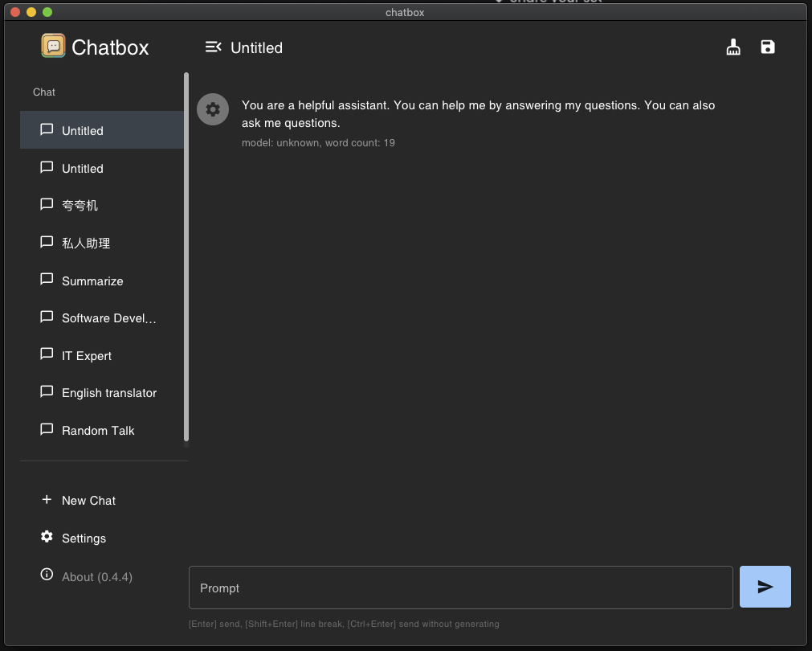Open the IT Expert chat

click(102, 355)
